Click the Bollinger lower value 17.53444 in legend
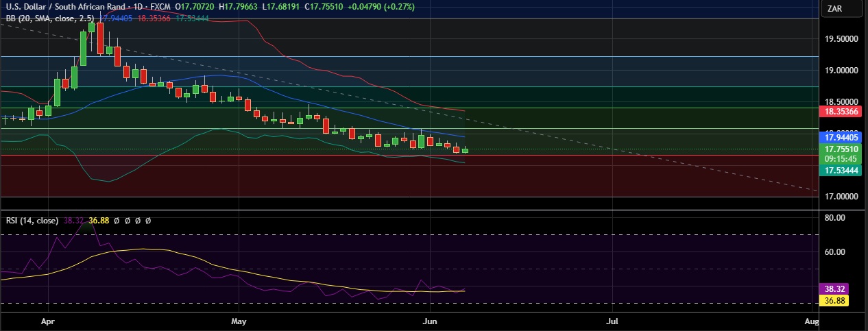The image size is (868, 331). [x=193, y=18]
